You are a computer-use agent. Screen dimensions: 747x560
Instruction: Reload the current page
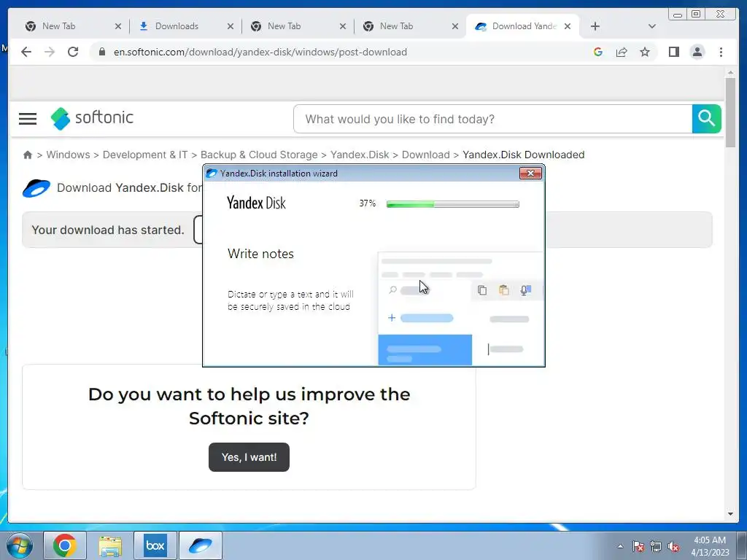(73, 52)
